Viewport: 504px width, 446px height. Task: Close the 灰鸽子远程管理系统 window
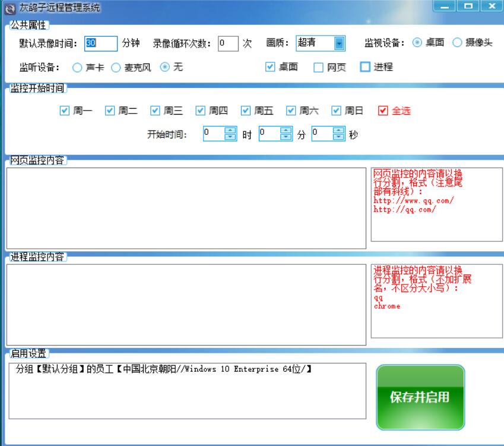point(492,6)
